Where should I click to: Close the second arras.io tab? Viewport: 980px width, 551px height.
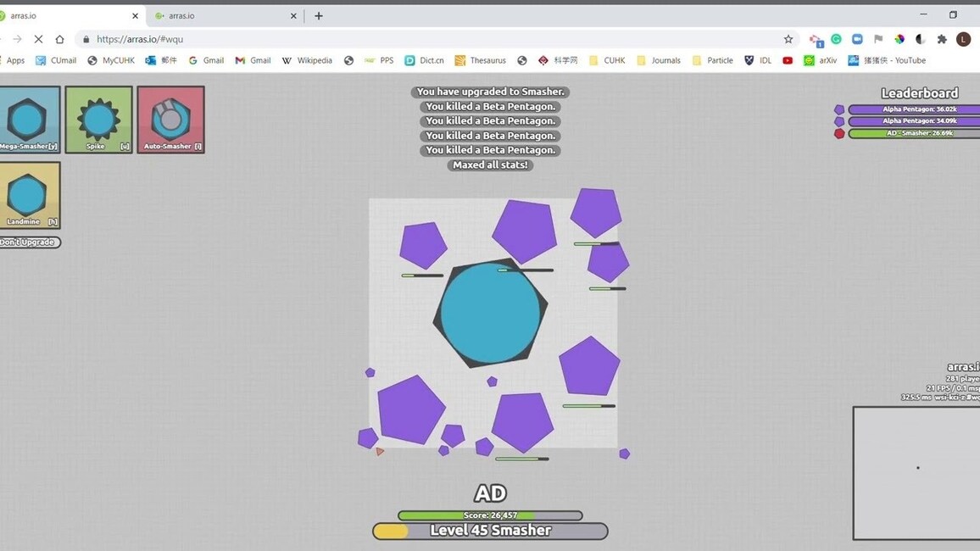click(293, 16)
